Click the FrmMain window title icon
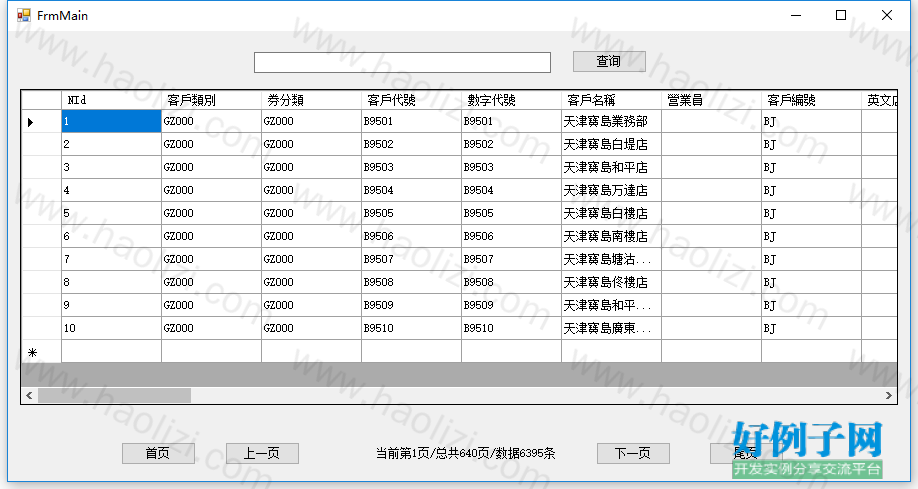This screenshot has height=489, width=918. point(23,15)
